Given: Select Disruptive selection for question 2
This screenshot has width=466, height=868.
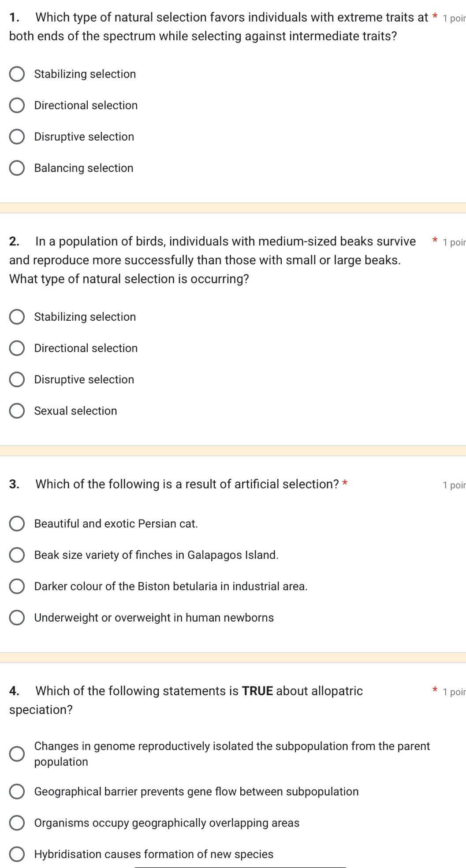Looking at the screenshot, I should [x=17, y=379].
